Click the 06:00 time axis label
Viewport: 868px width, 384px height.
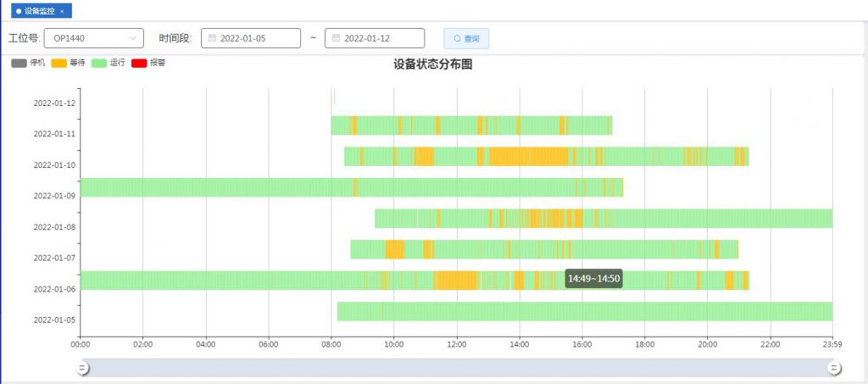269,345
